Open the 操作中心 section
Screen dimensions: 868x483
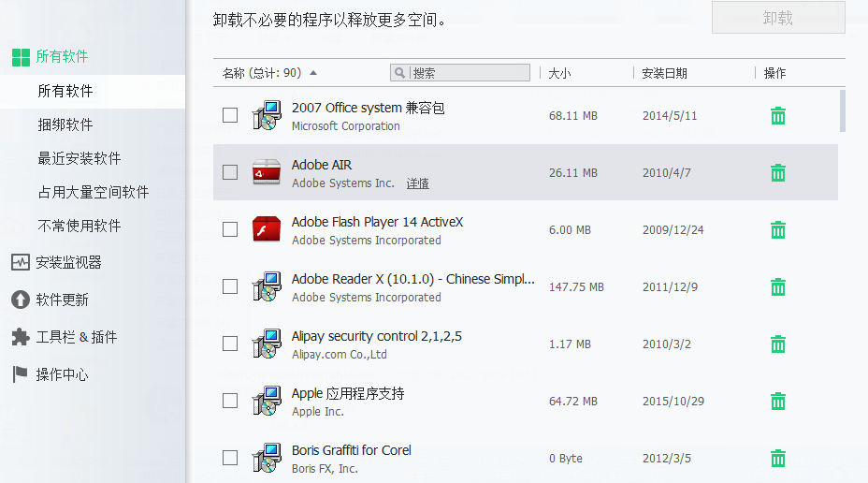pos(62,375)
